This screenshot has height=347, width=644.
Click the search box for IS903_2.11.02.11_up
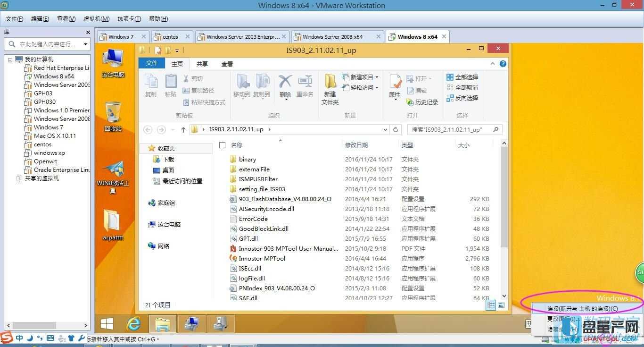(x=450, y=129)
